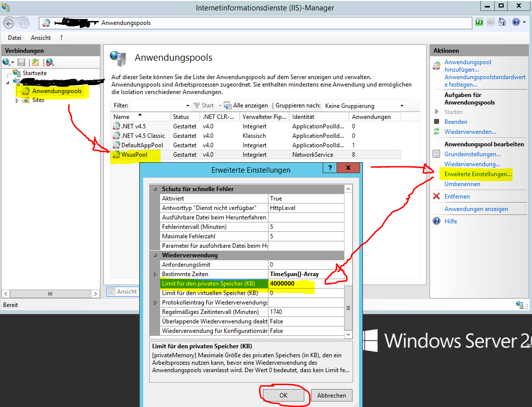The width and height of the screenshot is (532, 407).
Task: Click the red X icon beside Entfernen
Action: pyautogui.click(x=437, y=196)
